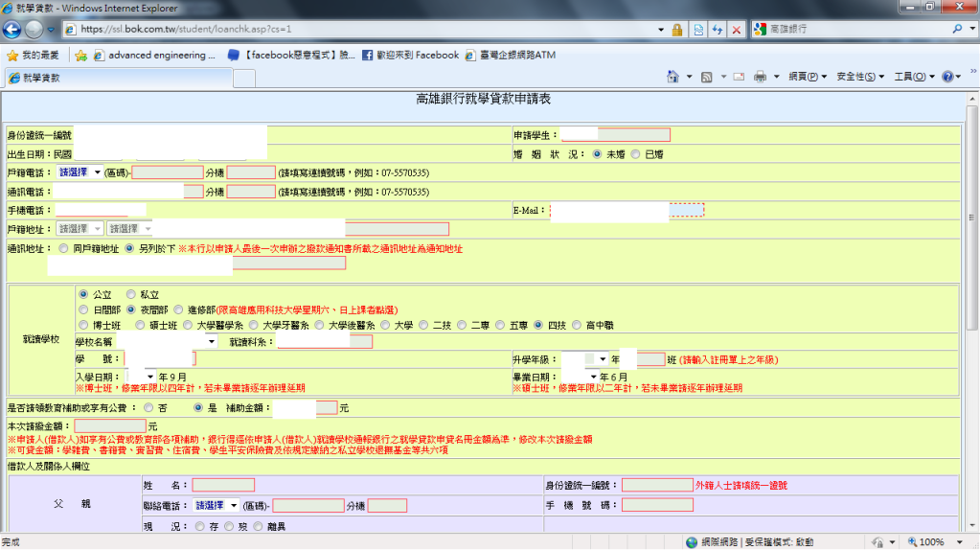This screenshot has width=980, height=550.
Task: Click father's 姓名 input field
Action: pyautogui.click(x=223, y=485)
